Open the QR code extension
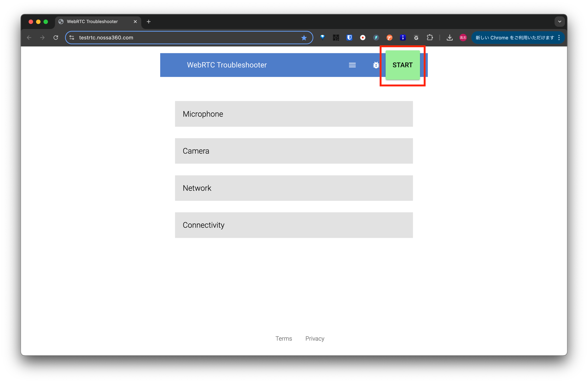The width and height of the screenshot is (588, 383). click(336, 38)
